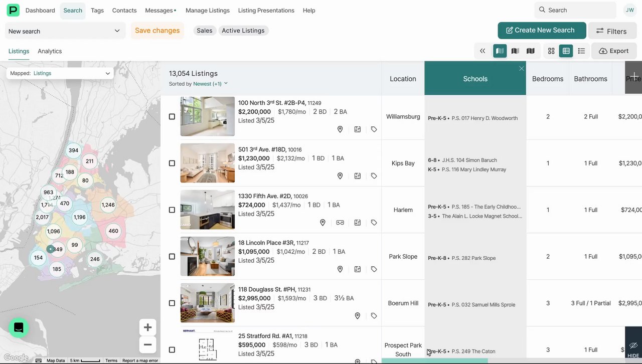Zoom in on the map with plus button
642x364 pixels.
click(147, 327)
